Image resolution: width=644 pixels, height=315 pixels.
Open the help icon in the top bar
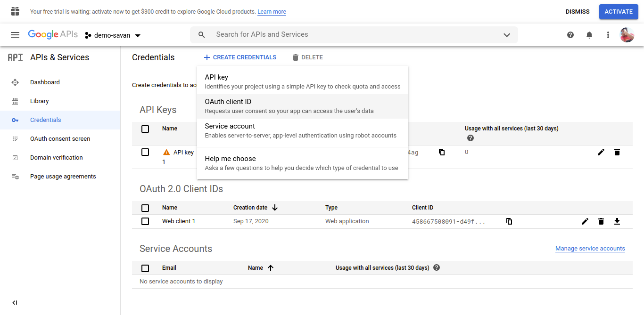click(x=570, y=34)
